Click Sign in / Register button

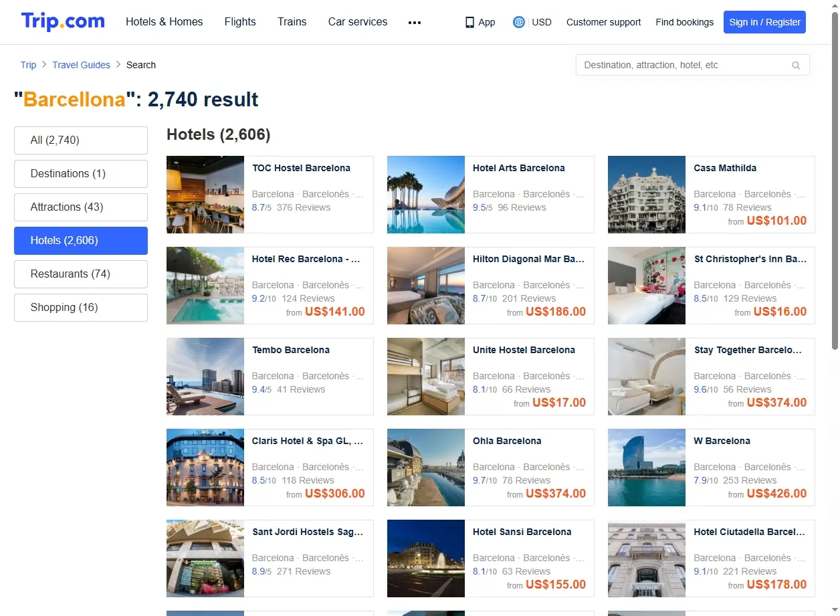765,22
